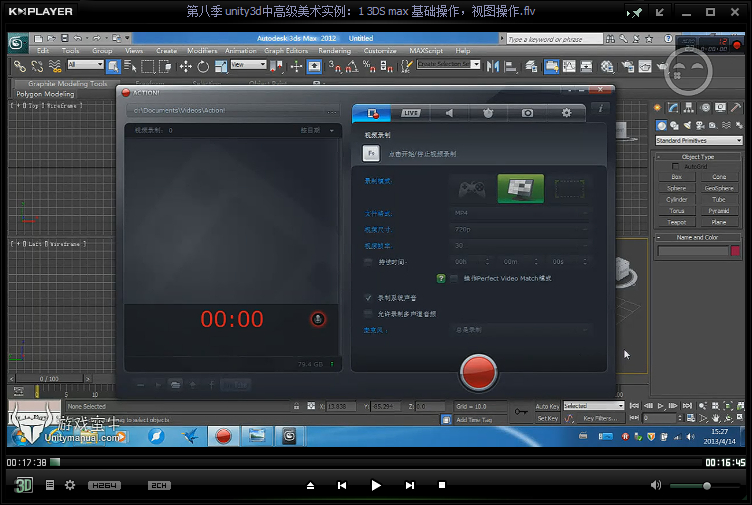This screenshot has width=752, height=505.
Task: Toggle multi-channel audio recording checkbox
Action: (368, 314)
